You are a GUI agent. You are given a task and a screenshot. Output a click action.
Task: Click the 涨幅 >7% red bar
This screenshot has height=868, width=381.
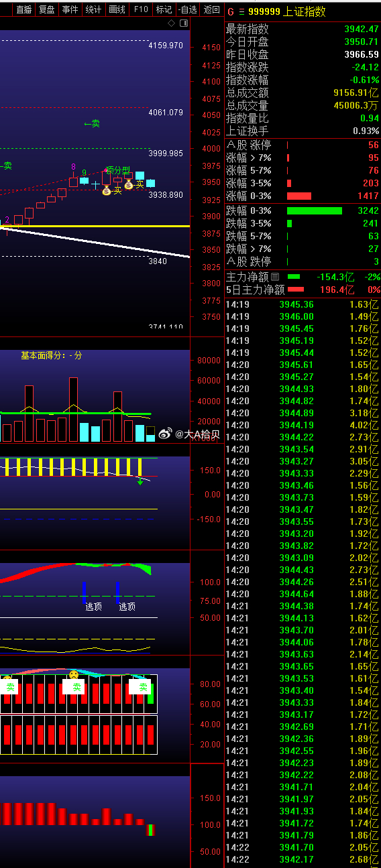(x=288, y=158)
